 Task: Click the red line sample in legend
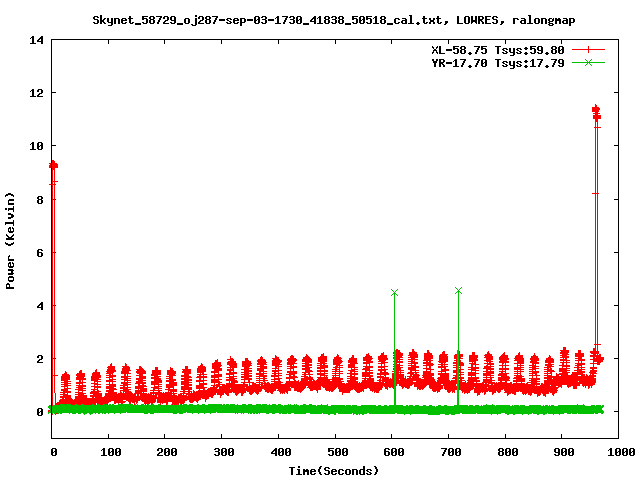tap(588, 50)
